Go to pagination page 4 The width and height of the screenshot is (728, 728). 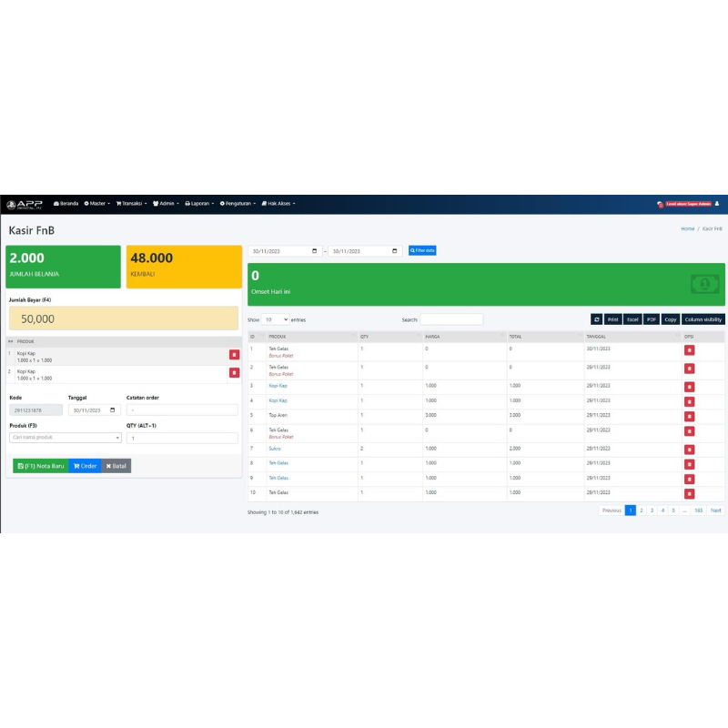662,511
